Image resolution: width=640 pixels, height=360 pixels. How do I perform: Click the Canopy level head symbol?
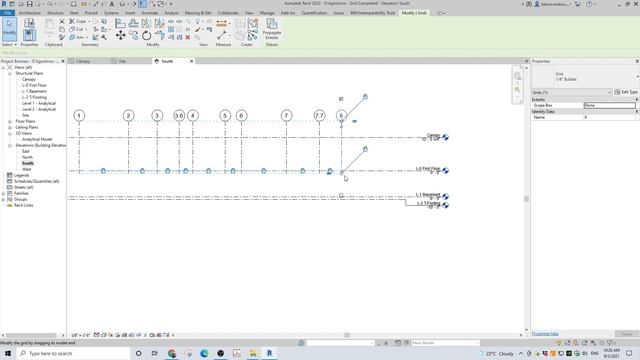(x=445, y=137)
